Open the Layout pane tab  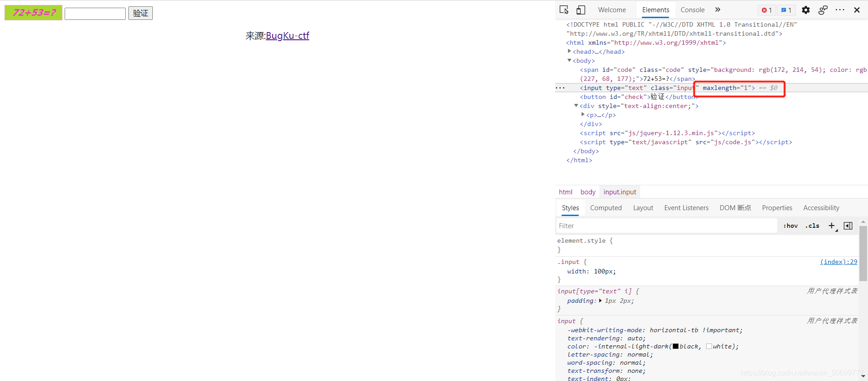pyautogui.click(x=643, y=207)
